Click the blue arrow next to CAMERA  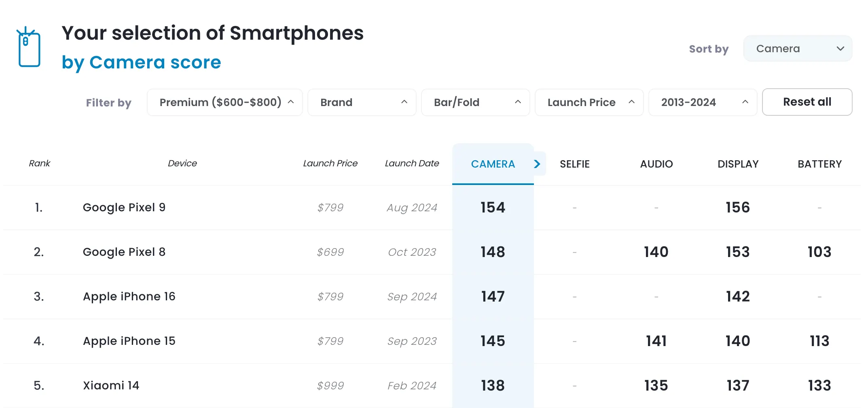tap(537, 164)
